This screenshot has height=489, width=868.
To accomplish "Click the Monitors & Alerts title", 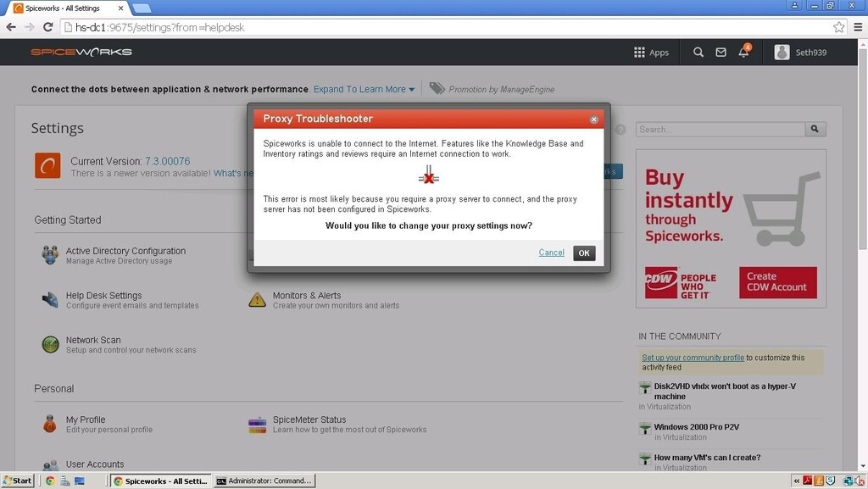I will (x=307, y=296).
